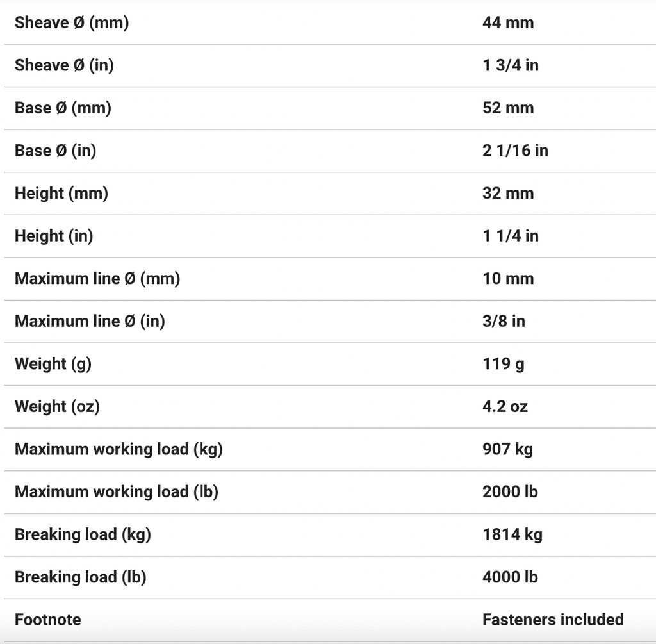
Task: Select the 4000 lb breaking load value
Action: 510,577
